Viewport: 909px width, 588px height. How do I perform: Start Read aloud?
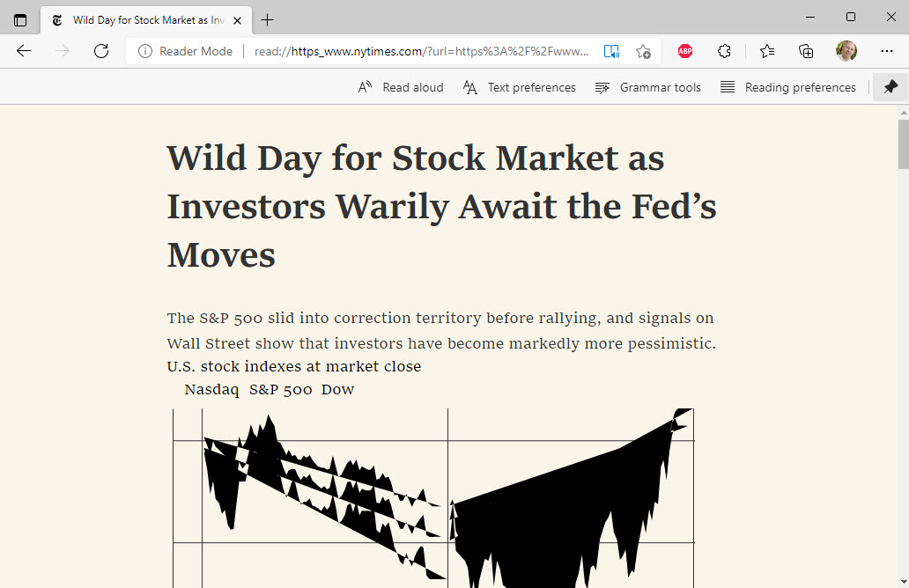[x=401, y=87]
